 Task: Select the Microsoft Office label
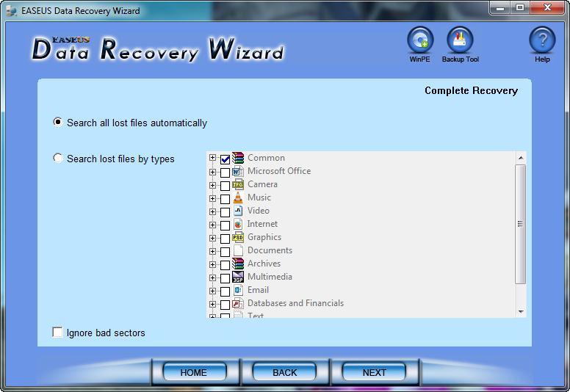pos(279,171)
